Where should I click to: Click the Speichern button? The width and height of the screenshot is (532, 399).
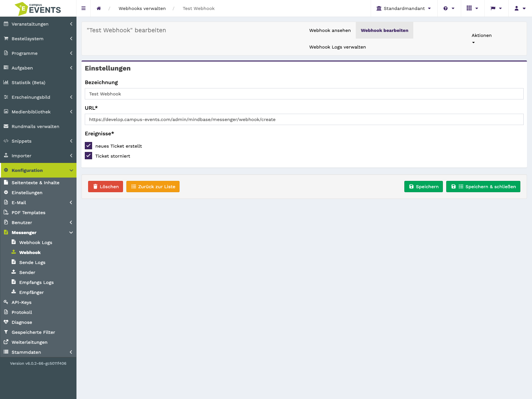(424, 187)
